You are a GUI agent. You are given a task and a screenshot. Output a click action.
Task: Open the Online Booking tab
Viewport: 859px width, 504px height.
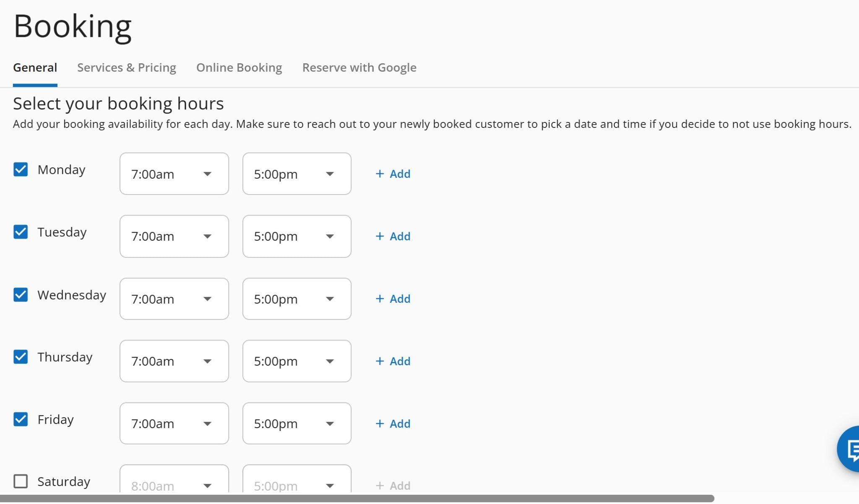click(239, 68)
